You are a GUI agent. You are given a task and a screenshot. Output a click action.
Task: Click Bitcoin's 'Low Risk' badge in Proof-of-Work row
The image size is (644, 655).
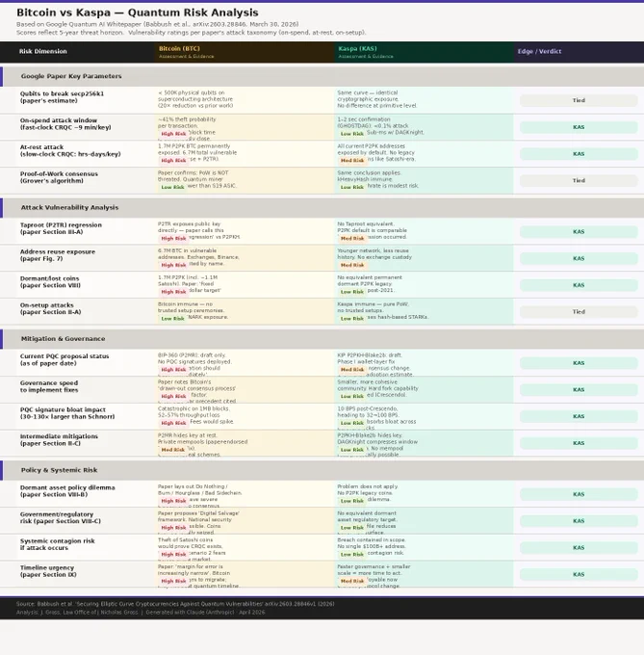(172, 187)
